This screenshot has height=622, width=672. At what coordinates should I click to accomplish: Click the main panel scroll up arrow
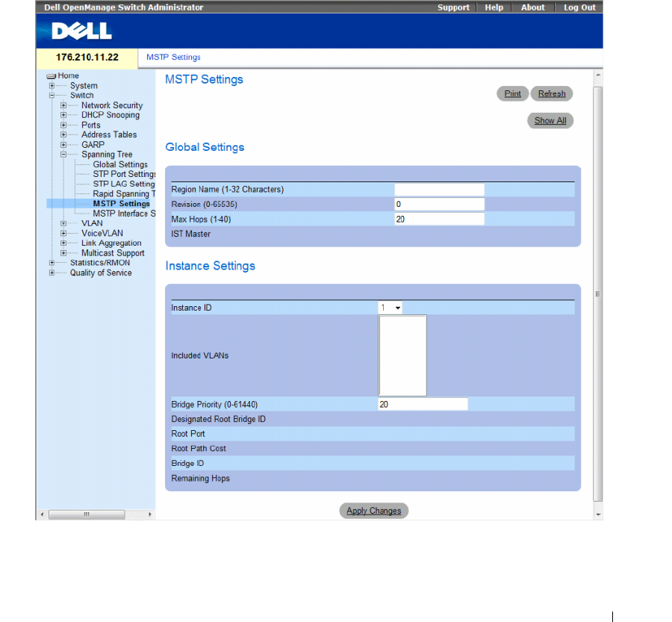click(x=598, y=75)
